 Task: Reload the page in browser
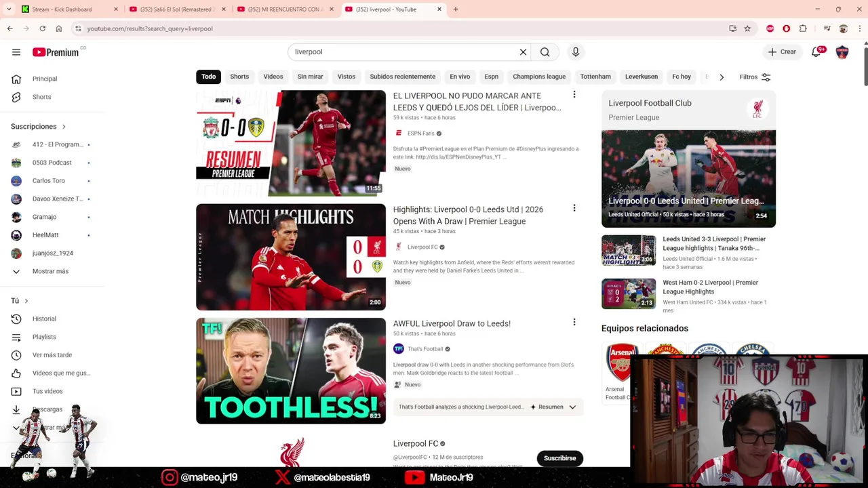coord(42,28)
